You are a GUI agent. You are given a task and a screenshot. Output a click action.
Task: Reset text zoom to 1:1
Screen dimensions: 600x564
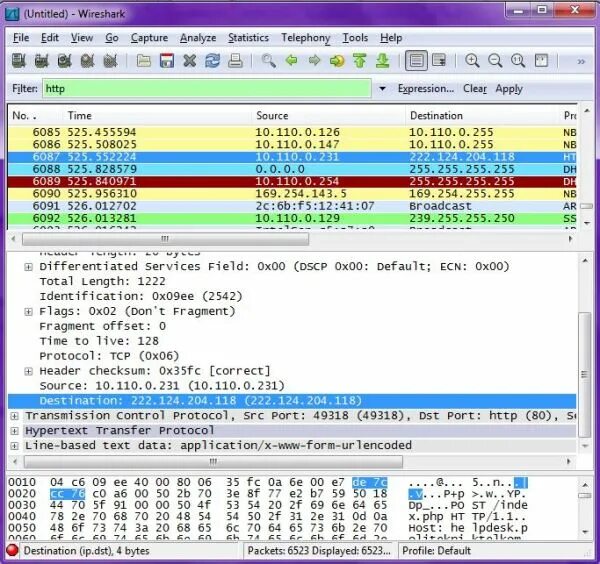(518, 61)
